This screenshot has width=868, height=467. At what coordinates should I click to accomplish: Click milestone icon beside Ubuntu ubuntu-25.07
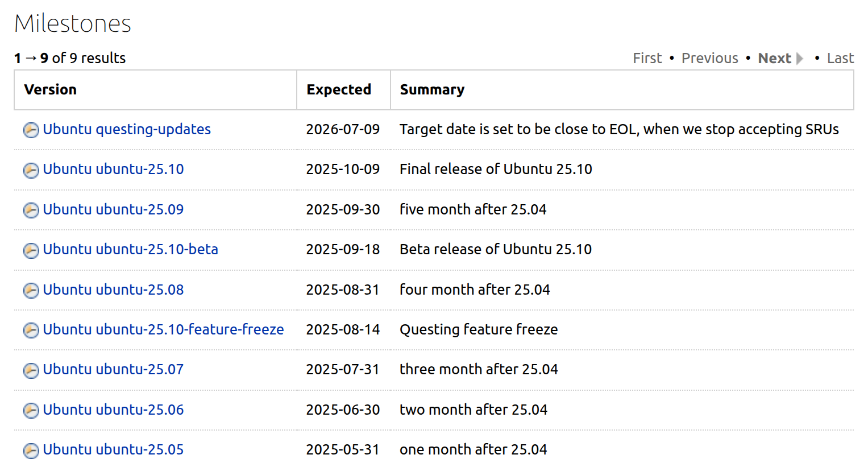click(x=31, y=370)
